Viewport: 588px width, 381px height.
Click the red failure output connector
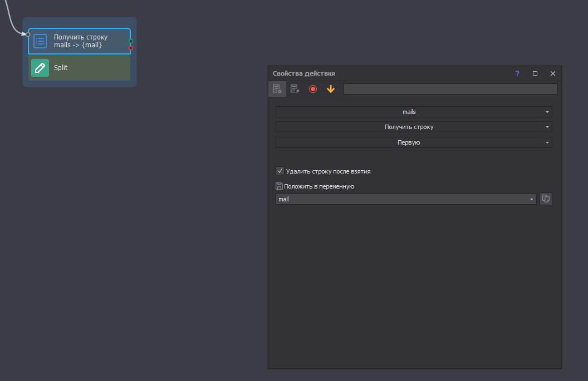tap(131, 48)
